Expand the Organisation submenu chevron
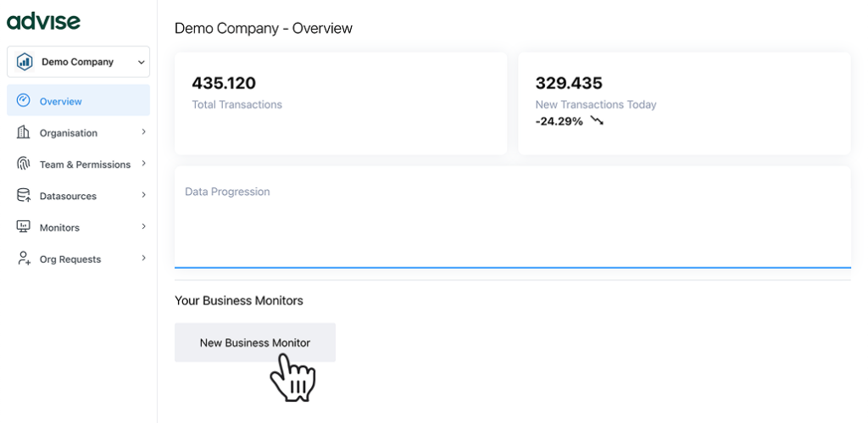The width and height of the screenshot is (868, 423). pyautogui.click(x=143, y=132)
